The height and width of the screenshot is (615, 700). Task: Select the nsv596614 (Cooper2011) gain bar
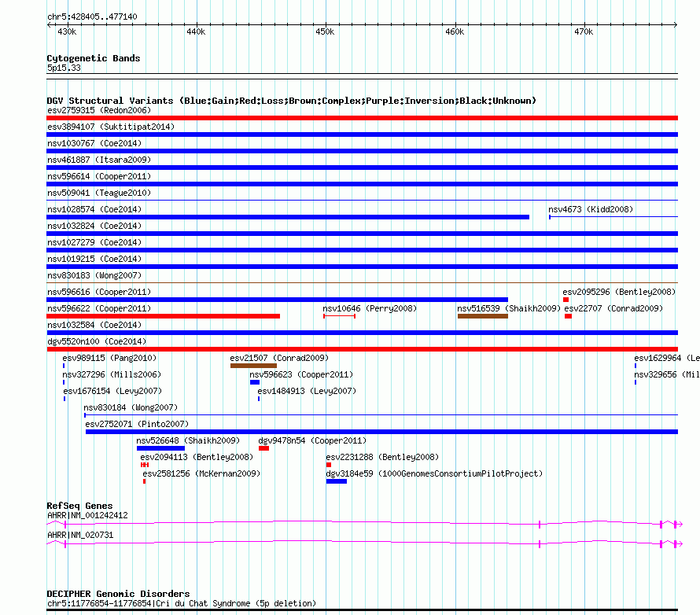click(362, 184)
